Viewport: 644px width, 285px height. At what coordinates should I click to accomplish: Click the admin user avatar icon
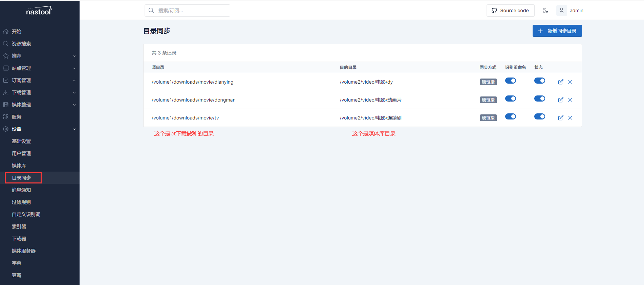(x=561, y=10)
